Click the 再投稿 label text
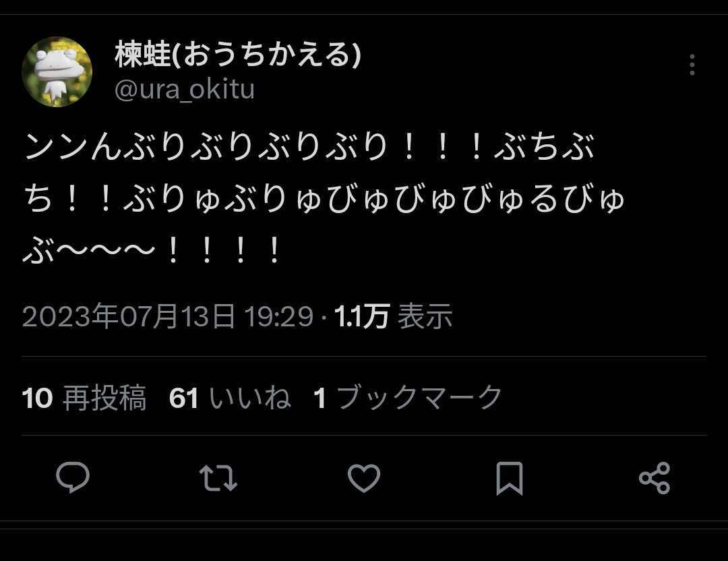Image resolution: width=728 pixels, height=561 pixels. click(x=104, y=398)
